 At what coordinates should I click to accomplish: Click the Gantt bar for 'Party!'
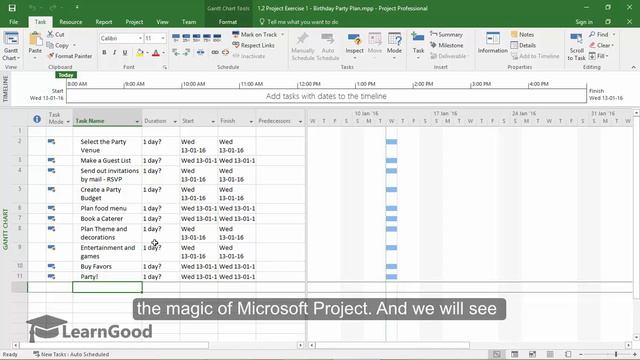[391, 277]
